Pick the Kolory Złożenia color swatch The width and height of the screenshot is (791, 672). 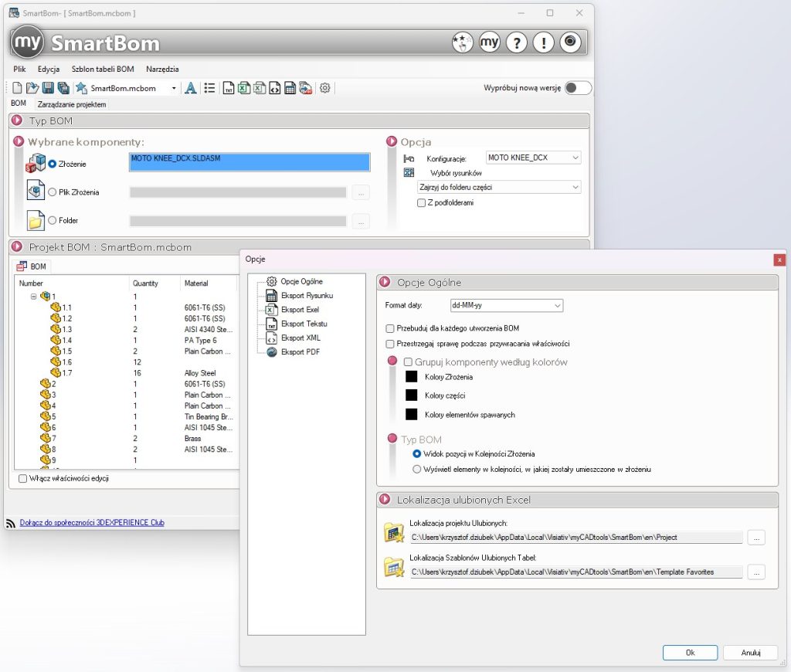[412, 376]
